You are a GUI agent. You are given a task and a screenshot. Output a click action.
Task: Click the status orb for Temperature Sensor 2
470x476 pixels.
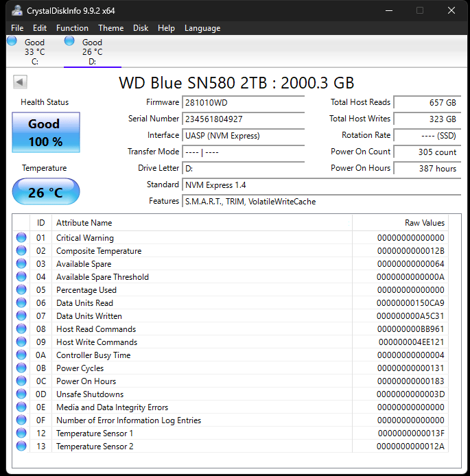(x=21, y=447)
